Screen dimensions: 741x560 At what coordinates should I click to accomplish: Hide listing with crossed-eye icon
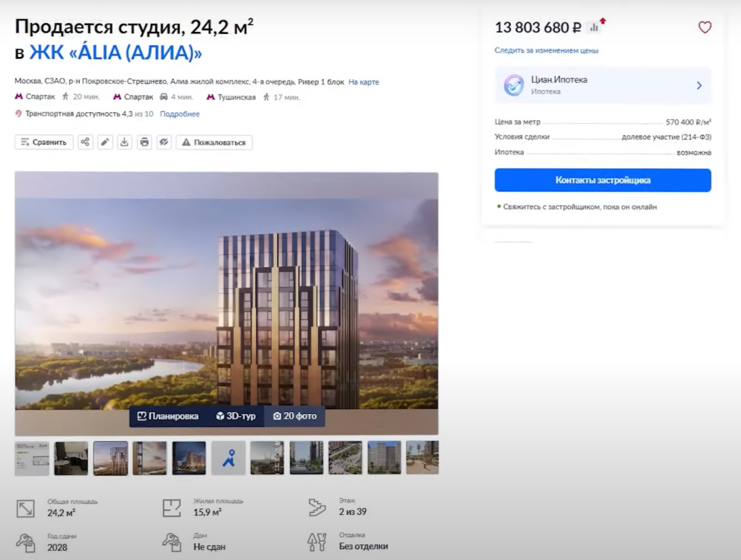coord(163,142)
